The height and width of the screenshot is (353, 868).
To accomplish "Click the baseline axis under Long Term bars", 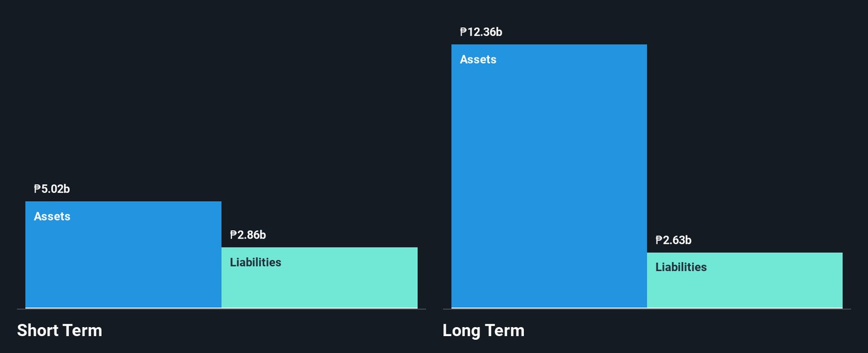I will pos(647,308).
